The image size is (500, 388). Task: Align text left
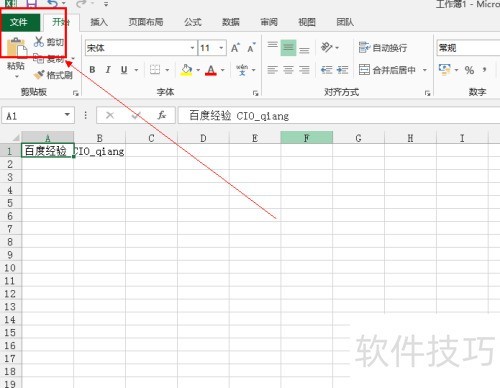273,70
